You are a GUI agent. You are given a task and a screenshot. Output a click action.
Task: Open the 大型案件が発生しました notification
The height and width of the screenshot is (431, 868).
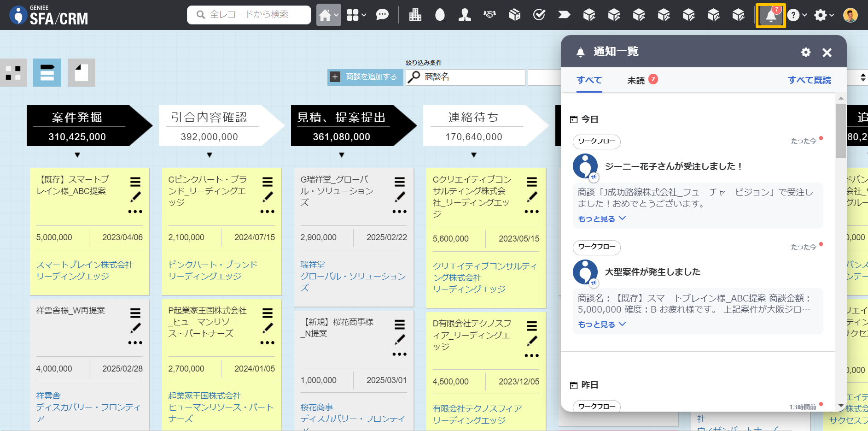(x=652, y=272)
